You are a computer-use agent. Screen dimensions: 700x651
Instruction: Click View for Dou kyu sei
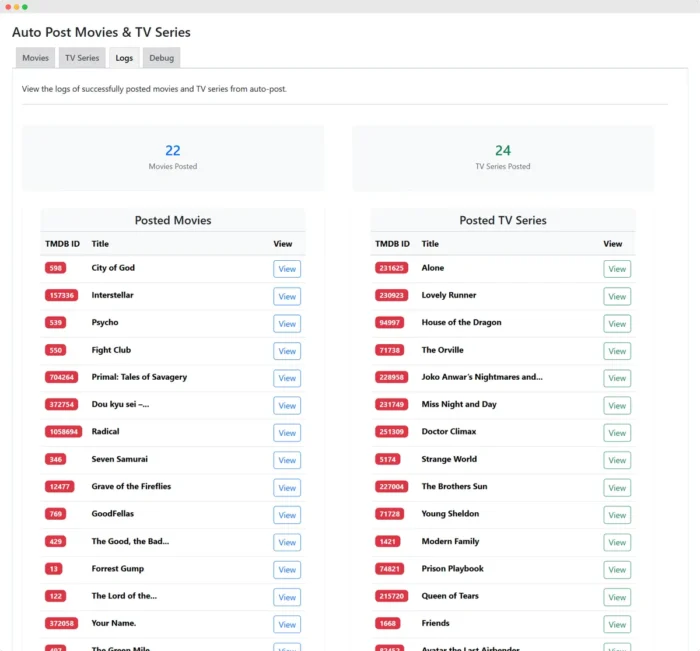[x=287, y=405]
